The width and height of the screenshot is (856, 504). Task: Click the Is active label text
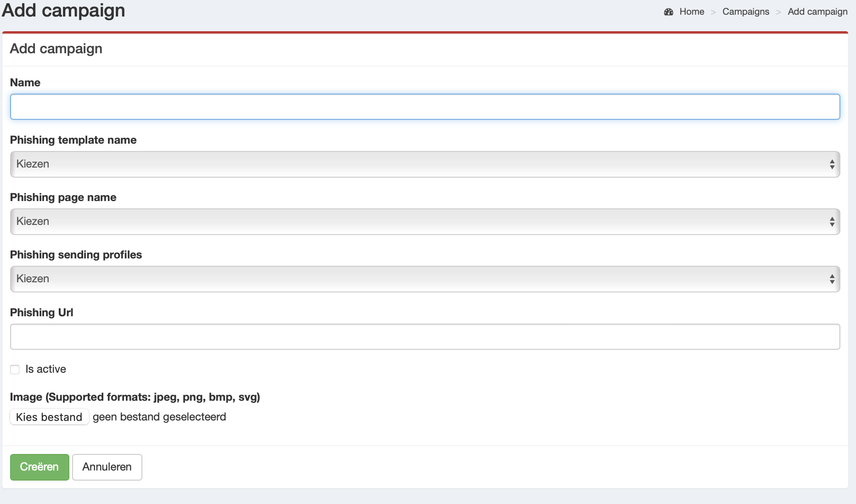45,369
